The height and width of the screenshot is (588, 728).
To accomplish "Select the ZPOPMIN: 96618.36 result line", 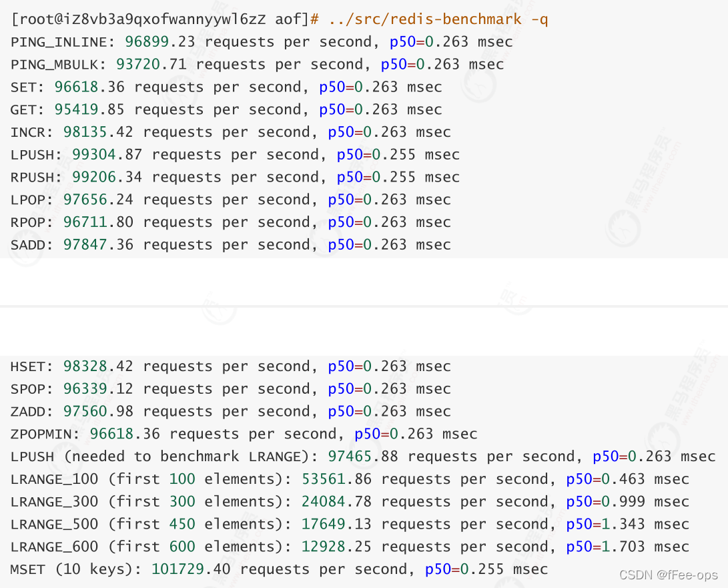I will pyautogui.click(x=244, y=434).
